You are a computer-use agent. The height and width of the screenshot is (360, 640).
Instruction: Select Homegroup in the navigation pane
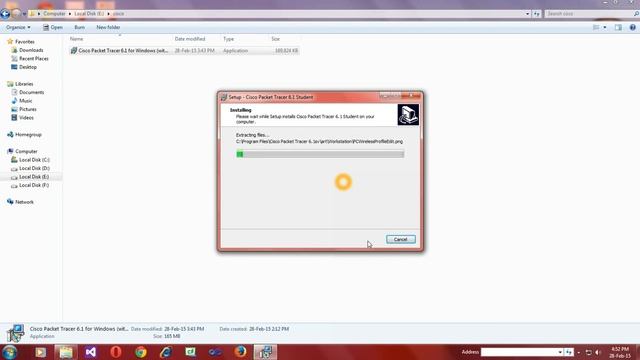tap(28, 134)
